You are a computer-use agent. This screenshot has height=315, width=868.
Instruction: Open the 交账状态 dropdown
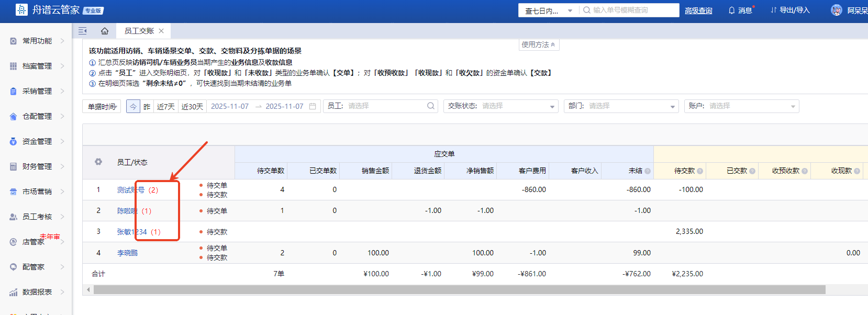click(500, 106)
